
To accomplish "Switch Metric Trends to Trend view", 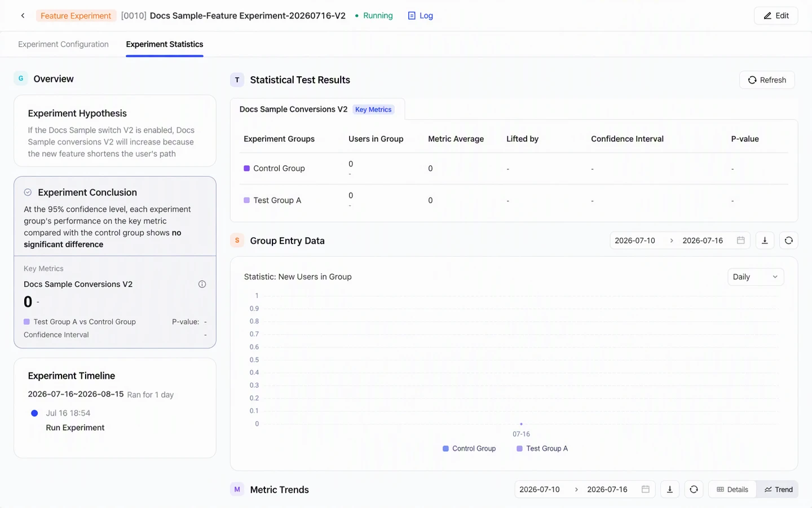I will (x=778, y=489).
